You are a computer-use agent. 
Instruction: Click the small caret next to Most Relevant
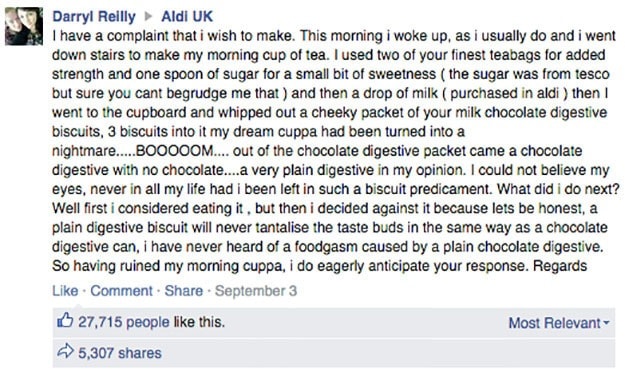point(606,323)
